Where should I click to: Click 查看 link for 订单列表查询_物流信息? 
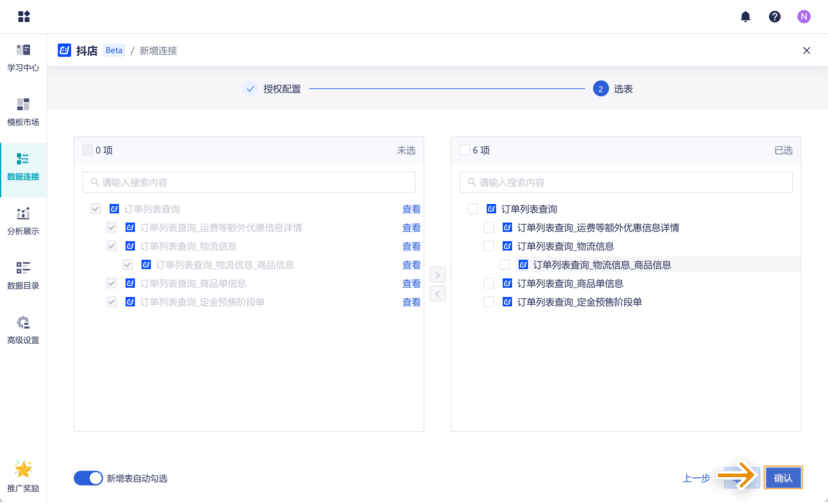point(411,246)
